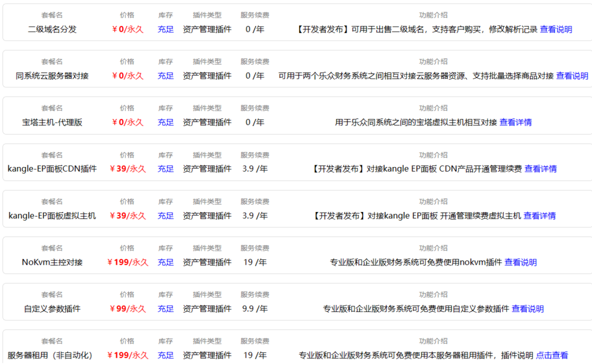Click ￥39/永久 price of kangle-EP面板虚拟主机
592x364 pixels.
pos(128,216)
